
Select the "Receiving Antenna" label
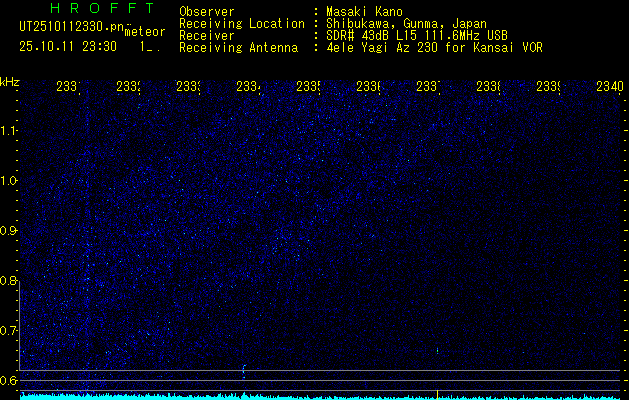[x=238, y=48]
